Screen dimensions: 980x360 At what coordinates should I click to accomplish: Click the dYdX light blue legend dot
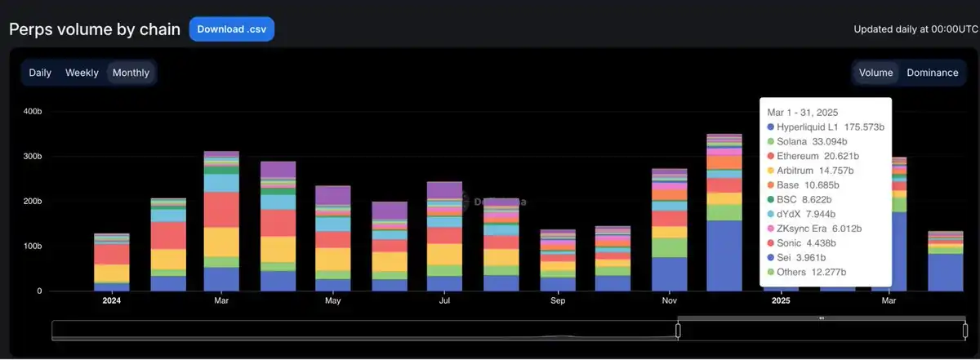(770, 215)
